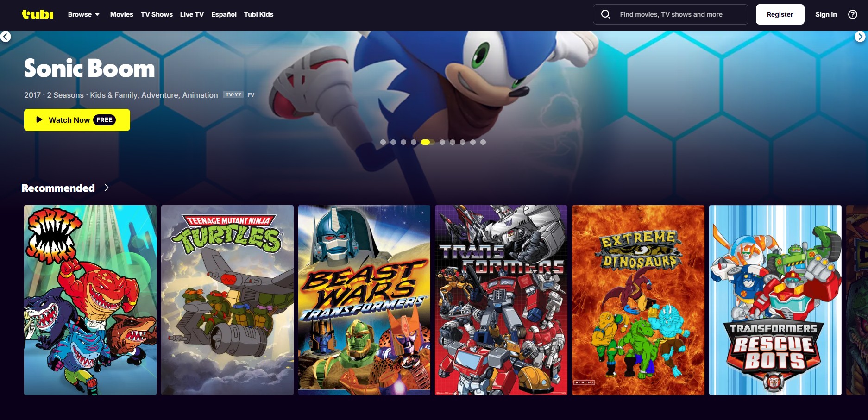Navigate to Tubi Kids
Image resolution: width=868 pixels, height=420 pixels.
(x=258, y=14)
